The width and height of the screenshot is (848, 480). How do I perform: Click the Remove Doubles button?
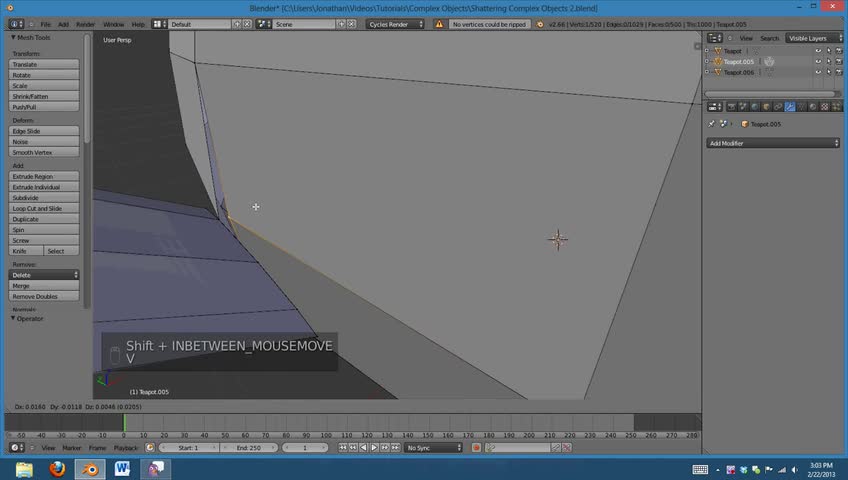(44, 296)
